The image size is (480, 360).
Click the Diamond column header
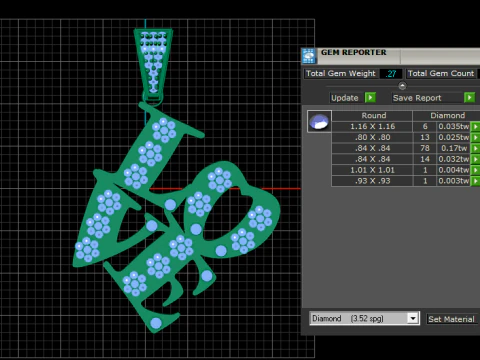tap(447, 116)
